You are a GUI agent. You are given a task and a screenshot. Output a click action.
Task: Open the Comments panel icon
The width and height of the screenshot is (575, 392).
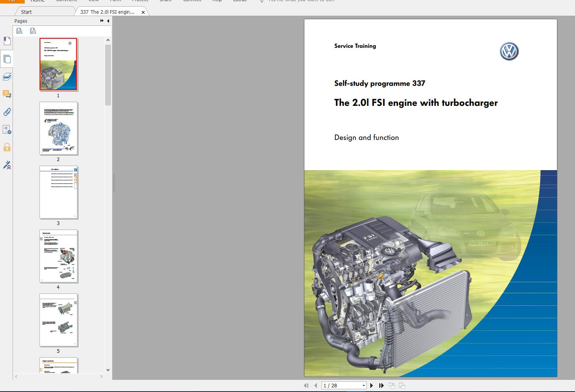pyautogui.click(x=7, y=94)
